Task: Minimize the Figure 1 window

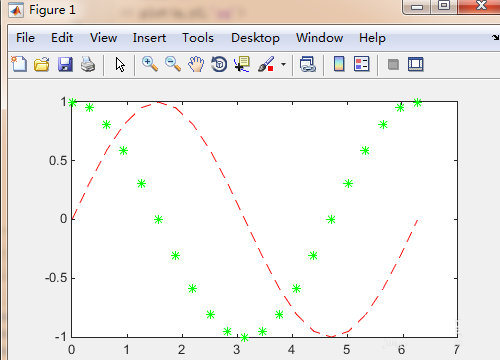Action: [417, 6]
